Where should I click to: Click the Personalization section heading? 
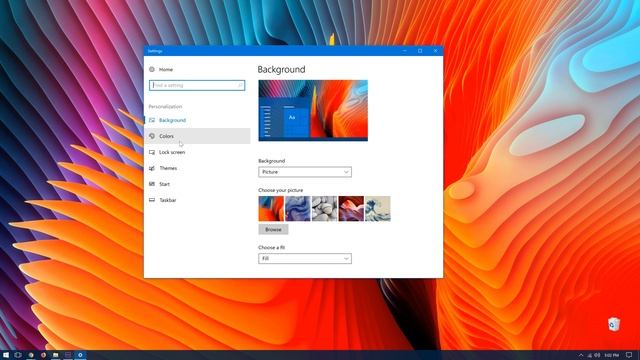coord(165,107)
